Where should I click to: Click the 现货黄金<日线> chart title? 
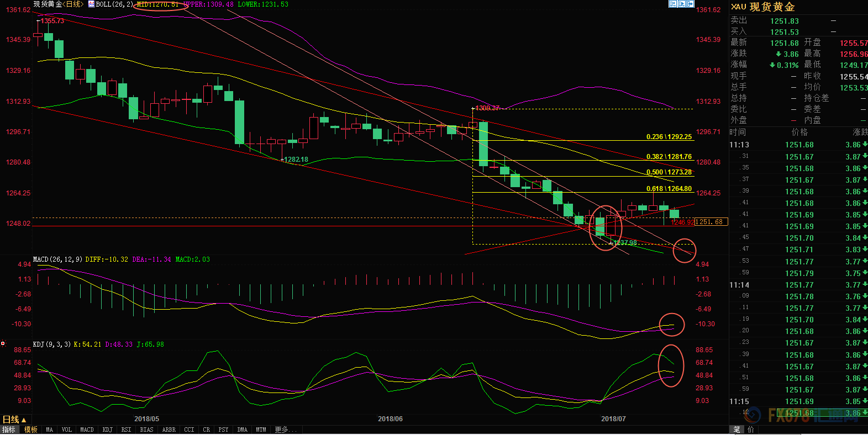(x=59, y=4)
